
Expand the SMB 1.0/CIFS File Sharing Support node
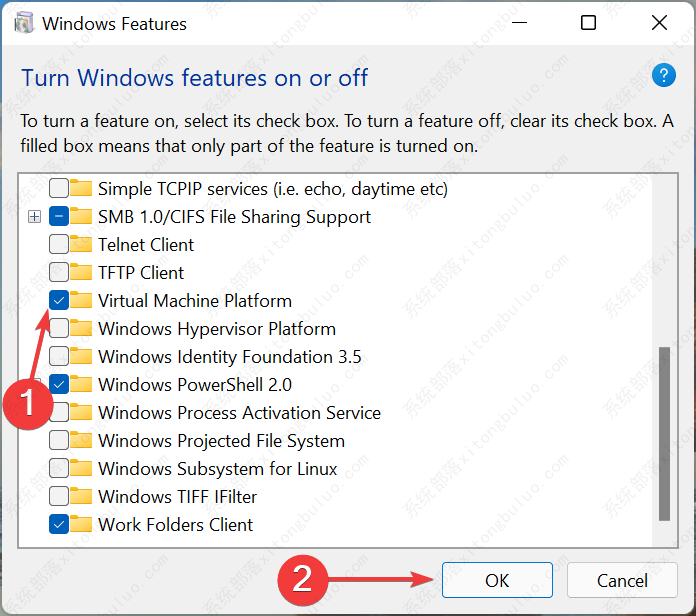point(35,217)
